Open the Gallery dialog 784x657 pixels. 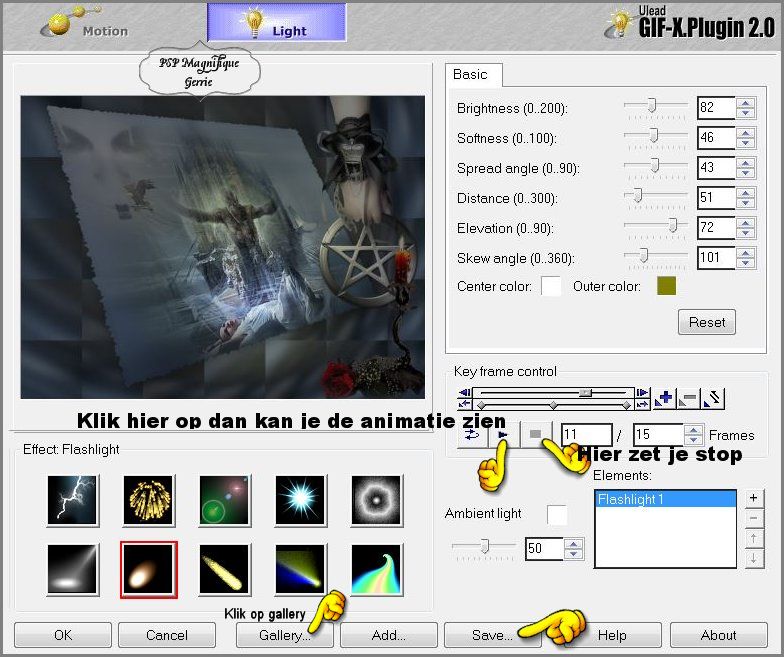click(284, 635)
